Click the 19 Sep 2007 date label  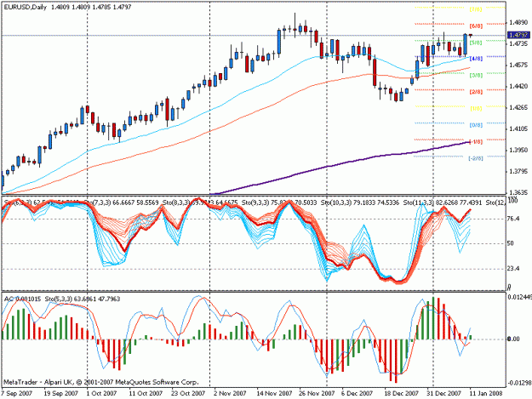[61, 393]
